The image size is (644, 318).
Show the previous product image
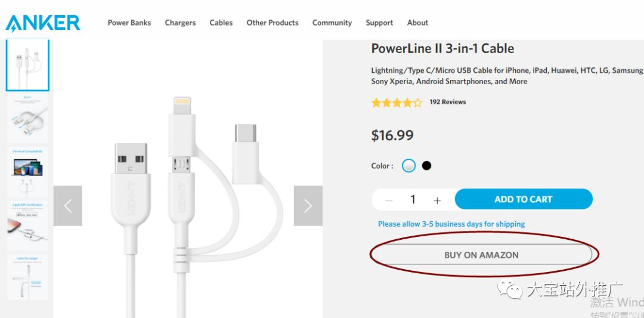(68, 206)
